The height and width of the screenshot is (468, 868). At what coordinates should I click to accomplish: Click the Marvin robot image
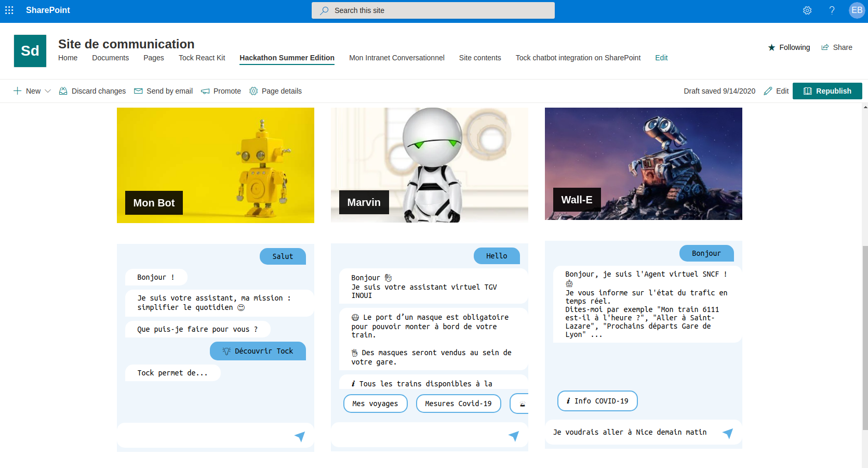click(430, 165)
